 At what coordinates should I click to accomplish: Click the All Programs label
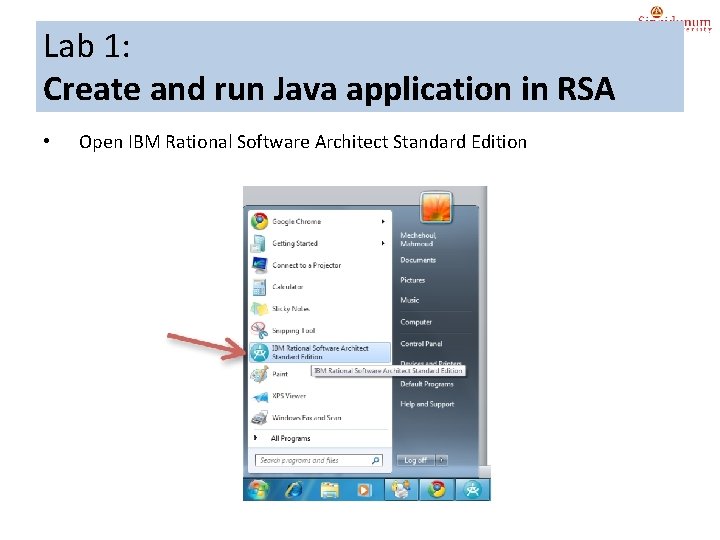290,439
